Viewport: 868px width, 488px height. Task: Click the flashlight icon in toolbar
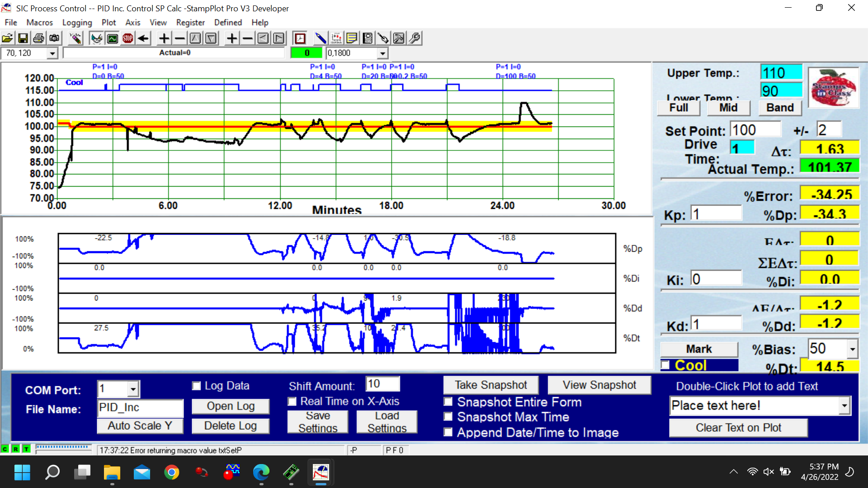383,38
